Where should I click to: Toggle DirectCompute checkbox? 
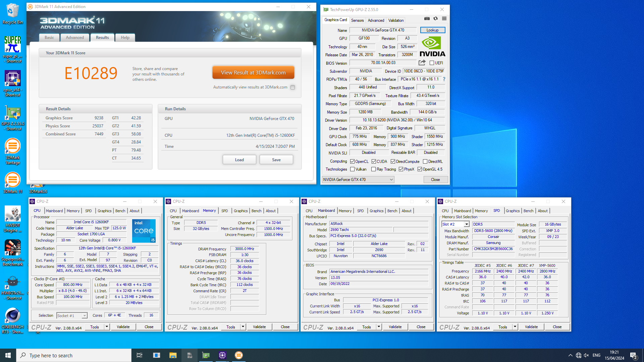tap(393, 162)
